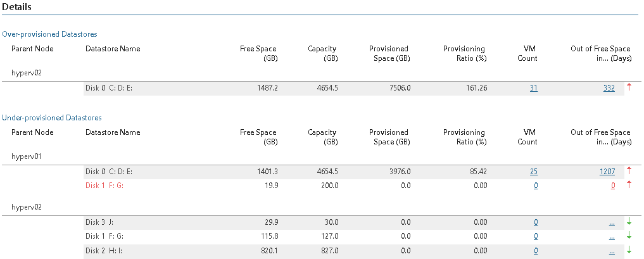Click green down arrow for Disk 2 H: I:
This screenshot has width=644, height=259.
[629, 250]
